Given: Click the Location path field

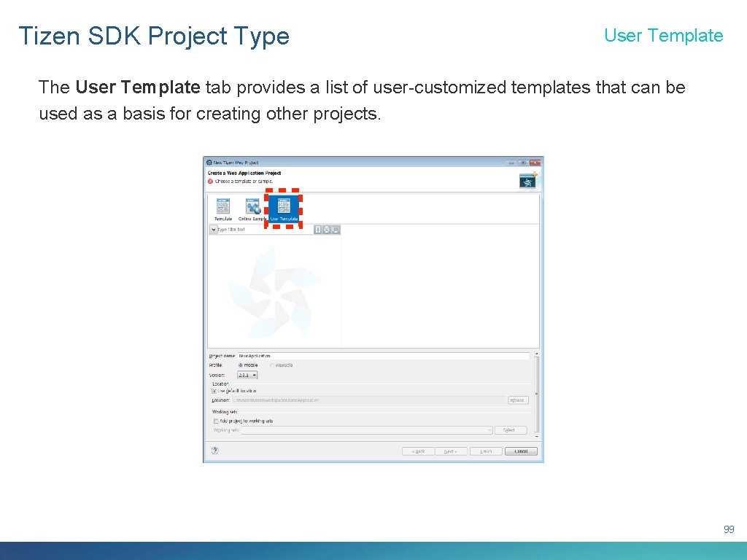Looking at the screenshot, I should 369,400.
